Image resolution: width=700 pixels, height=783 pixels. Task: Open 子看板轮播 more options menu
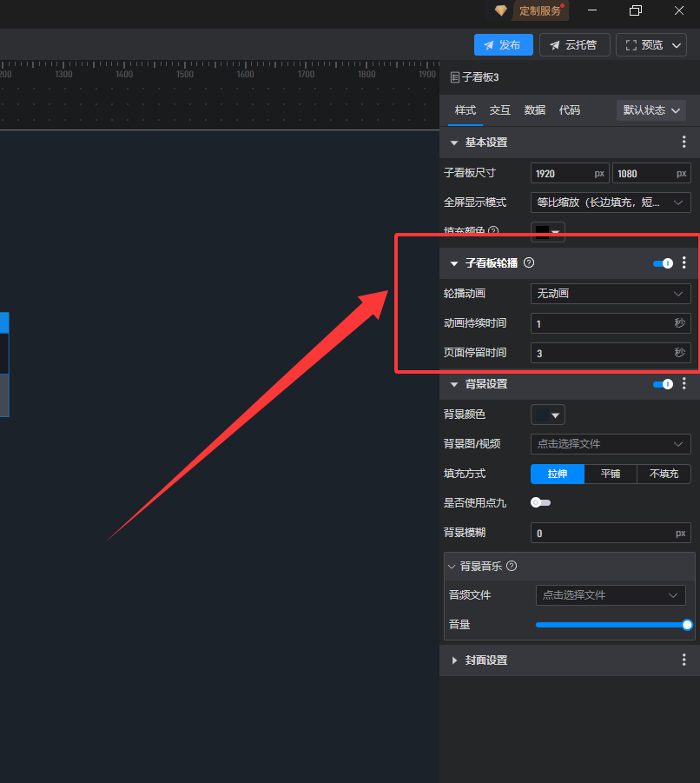[684, 262]
